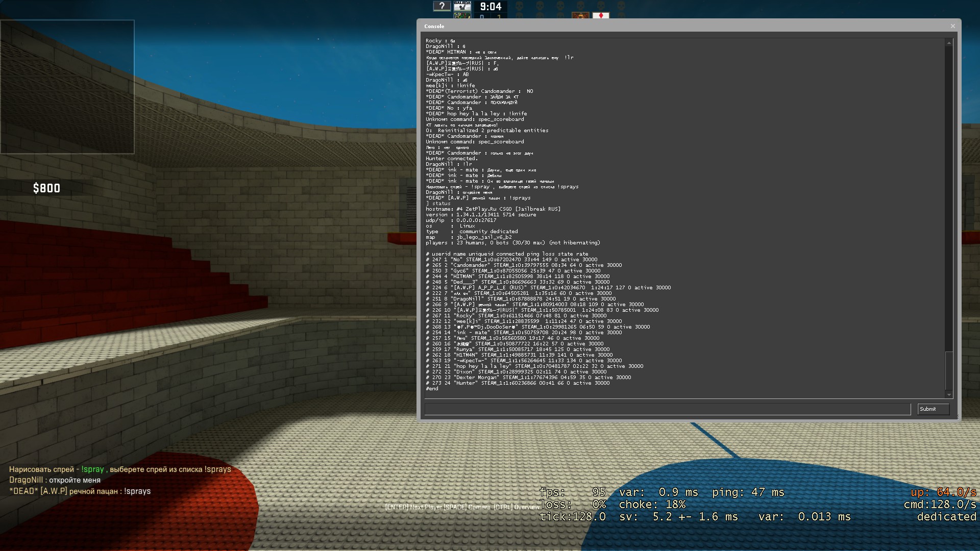Click the console resize grip corner
Viewport: 980px width, 551px height.
point(958,418)
